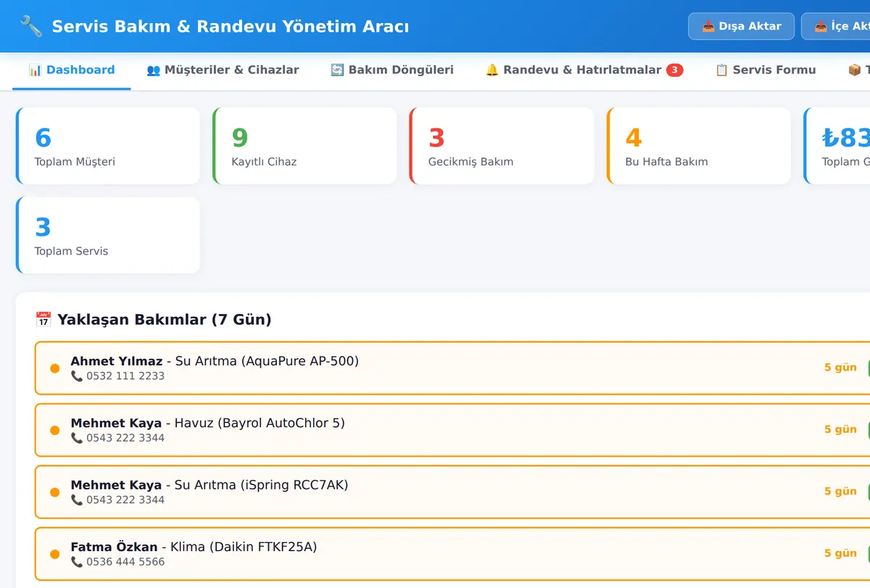Click "Fatma Özkan - Klima (Daikin FTKF25A)" text
Screen dimensions: 870x588
pyautogui.click(x=194, y=547)
